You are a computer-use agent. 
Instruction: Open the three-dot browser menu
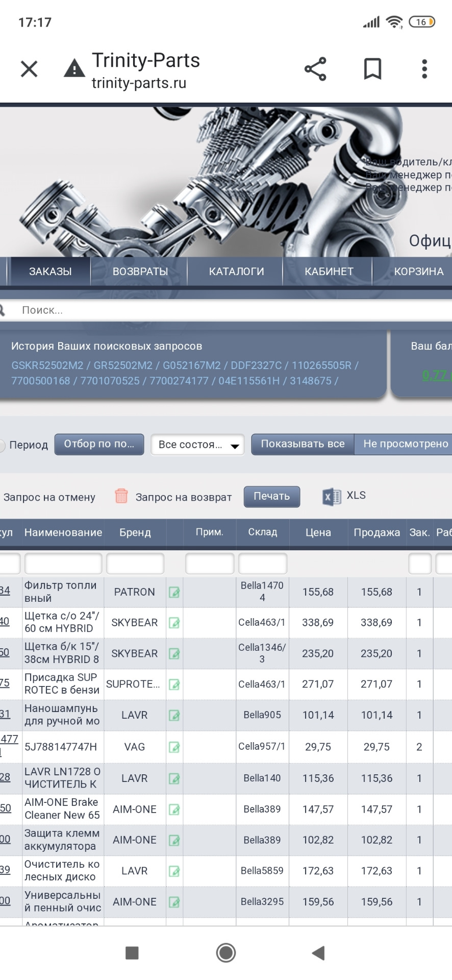[424, 69]
